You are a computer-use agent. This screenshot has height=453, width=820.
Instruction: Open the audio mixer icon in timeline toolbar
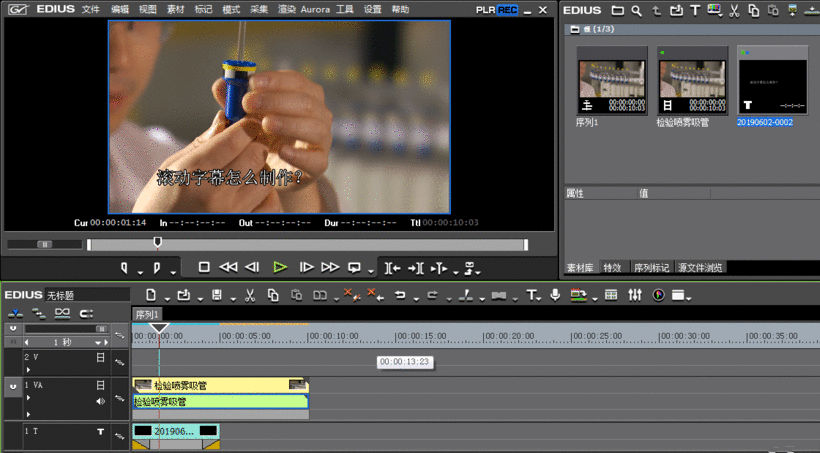[x=636, y=295]
